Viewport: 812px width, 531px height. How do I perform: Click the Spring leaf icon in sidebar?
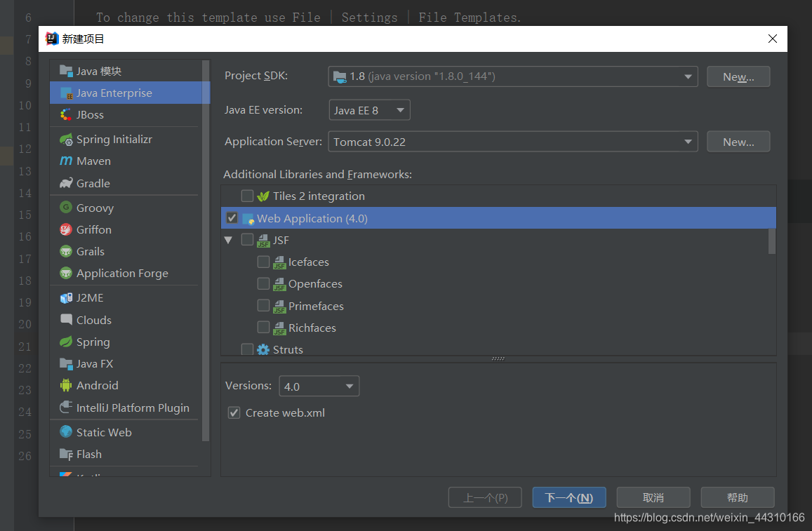pos(66,342)
